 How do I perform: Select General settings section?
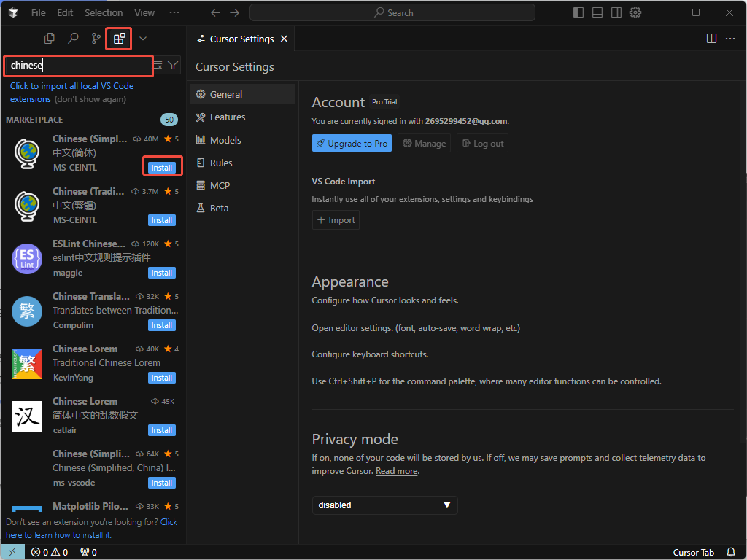[x=242, y=94]
